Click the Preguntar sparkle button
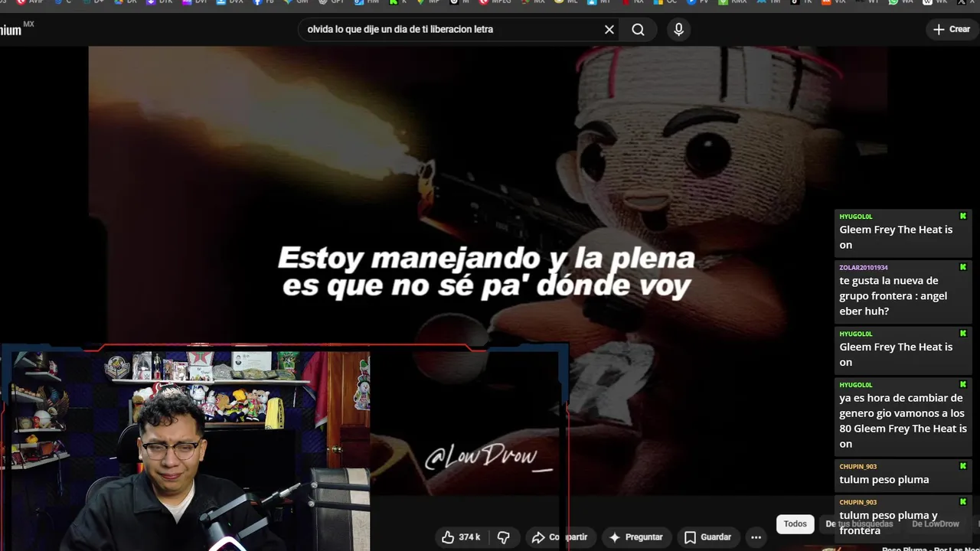 (x=635, y=537)
